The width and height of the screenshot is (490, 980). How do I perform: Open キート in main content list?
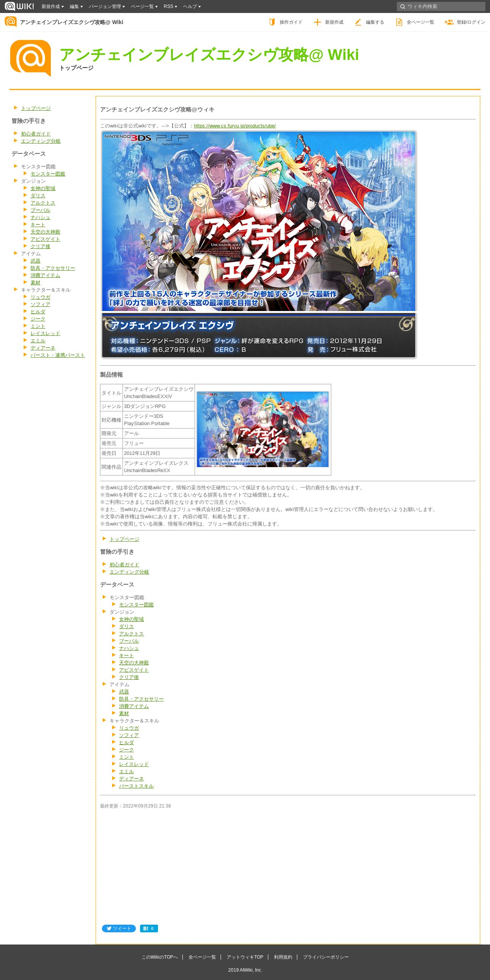126,656
